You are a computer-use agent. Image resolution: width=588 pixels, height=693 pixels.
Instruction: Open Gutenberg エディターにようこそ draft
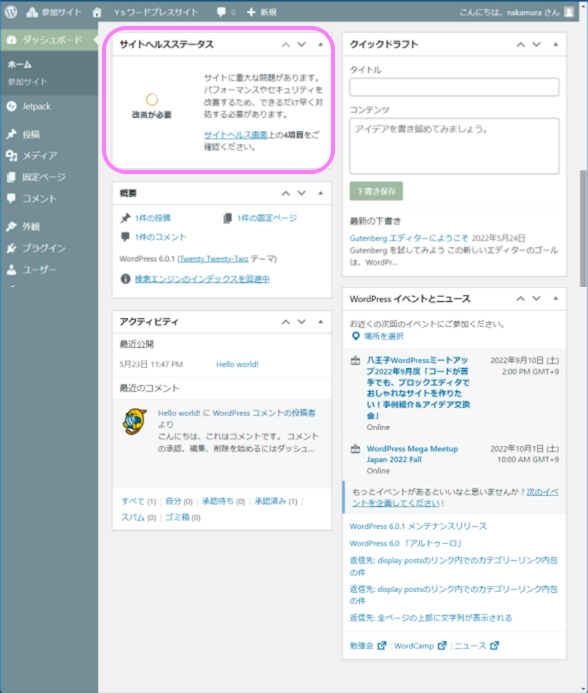(x=409, y=238)
